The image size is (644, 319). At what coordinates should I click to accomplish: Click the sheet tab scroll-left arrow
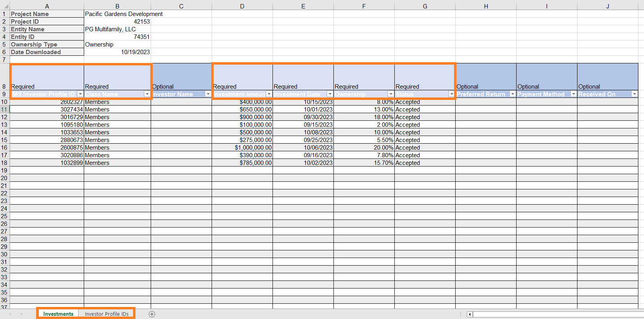(10, 314)
